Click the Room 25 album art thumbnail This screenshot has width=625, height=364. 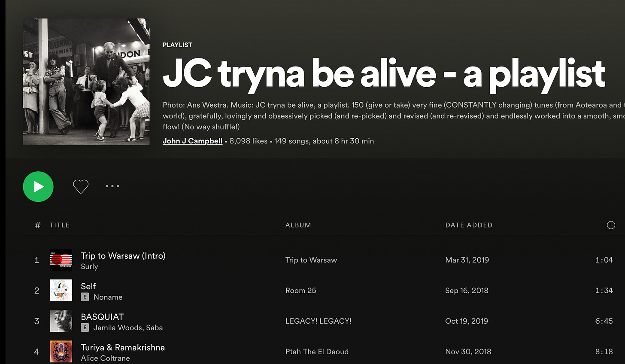click(61, 291)
